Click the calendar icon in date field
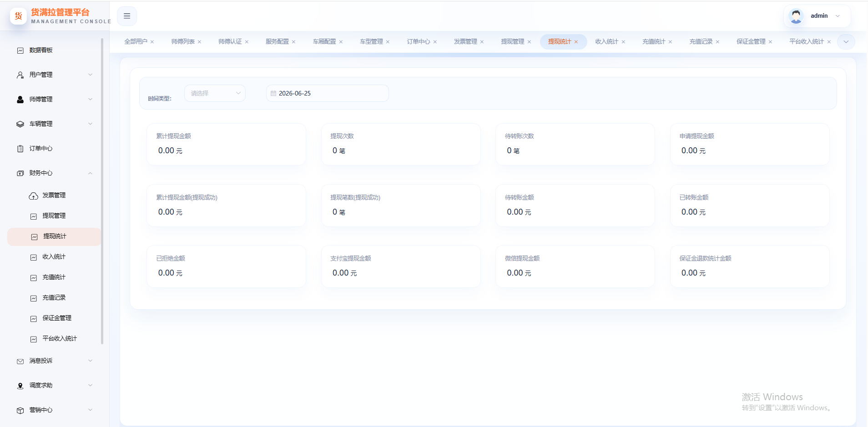 tap(273, 93)
